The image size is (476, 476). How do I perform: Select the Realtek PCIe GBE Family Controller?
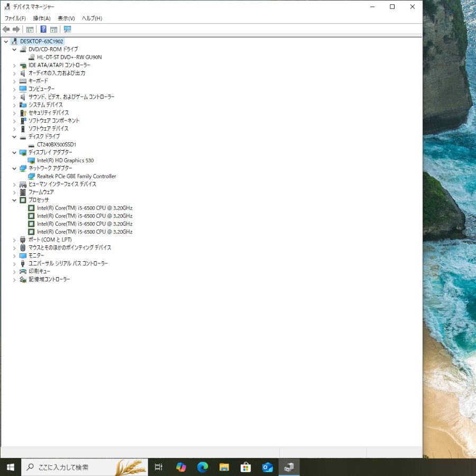[x=76, y=176]
